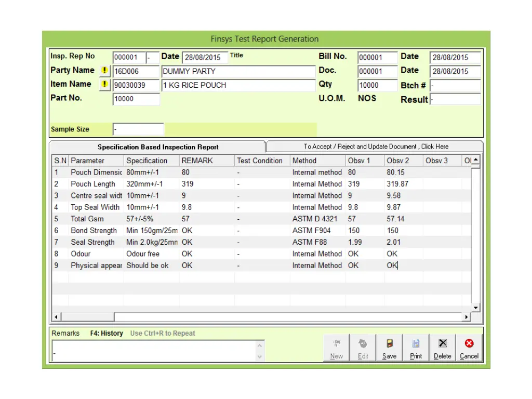Click the Obsv 1 value 1.99
Viewport: 532px width, 399px height.
(365, 242)
